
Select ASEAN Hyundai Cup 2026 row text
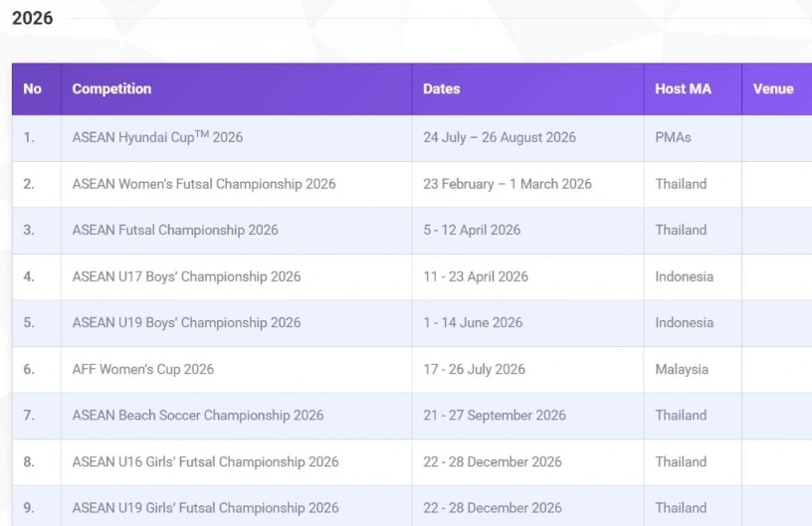157,137
